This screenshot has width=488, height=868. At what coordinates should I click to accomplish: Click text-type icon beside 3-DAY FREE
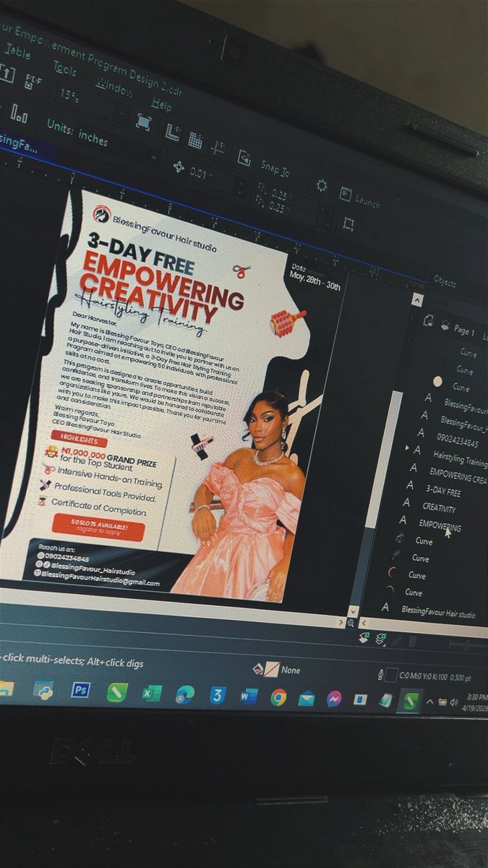click(410, 485)
